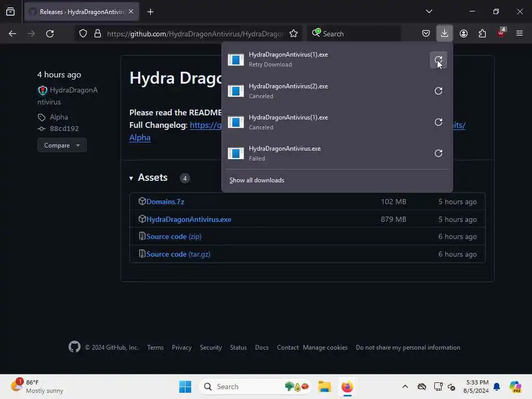The width and height of the screenshot is (532, 399).
Task: Open Windows Start menu
Action: tap(185, 387)
